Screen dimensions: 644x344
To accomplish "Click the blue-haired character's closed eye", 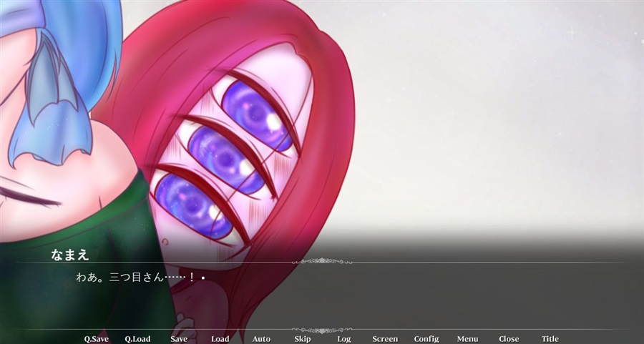I will pos(29,196).
